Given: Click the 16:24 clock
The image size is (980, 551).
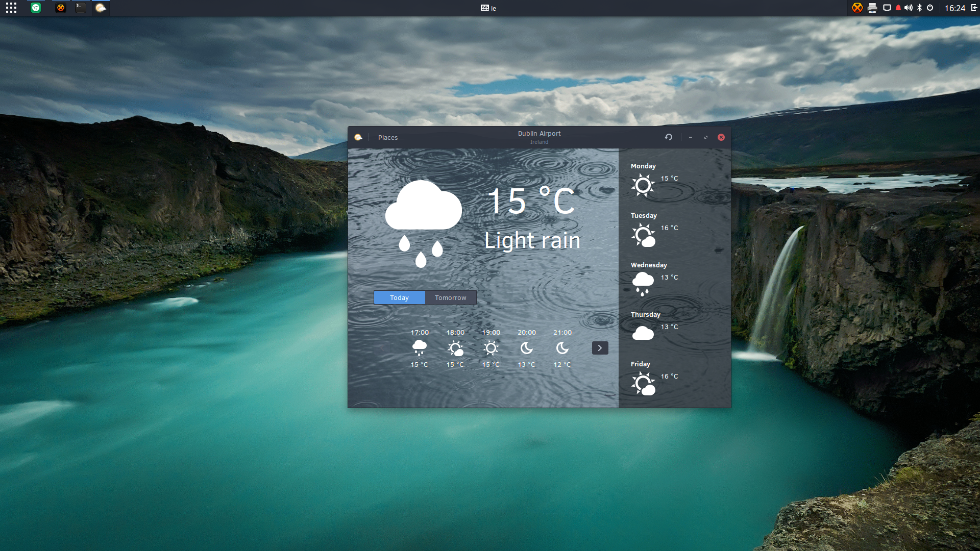Looking at the screenshot, I should (x=955, y=8).
